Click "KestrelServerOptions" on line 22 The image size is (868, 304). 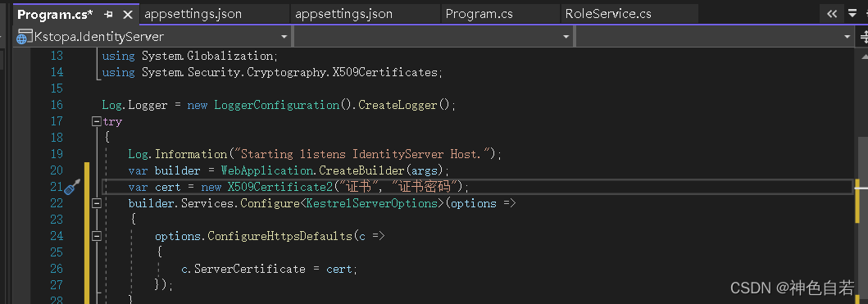point(373,203)
